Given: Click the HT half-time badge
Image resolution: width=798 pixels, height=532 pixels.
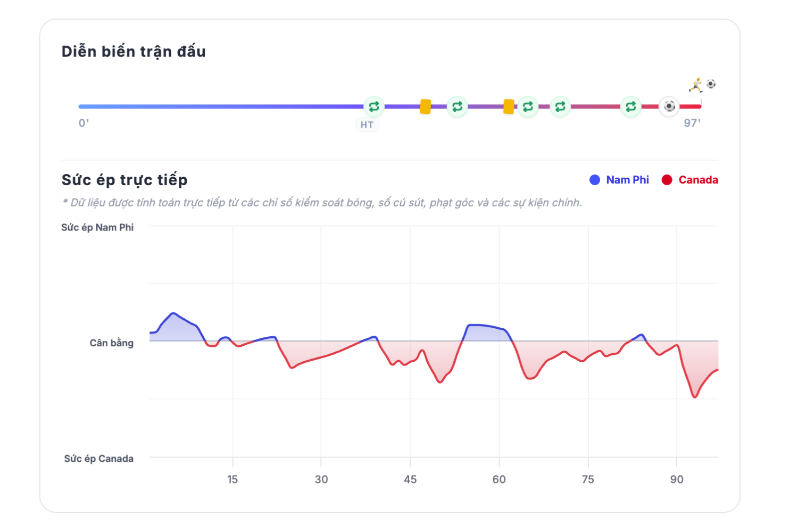Looking at the screenshot, I should coord(367,125).
